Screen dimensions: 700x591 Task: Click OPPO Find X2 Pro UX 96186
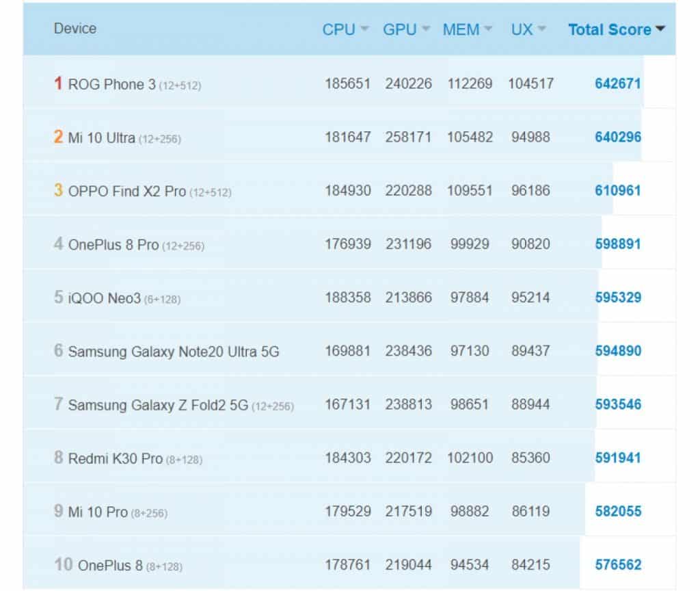530,191
